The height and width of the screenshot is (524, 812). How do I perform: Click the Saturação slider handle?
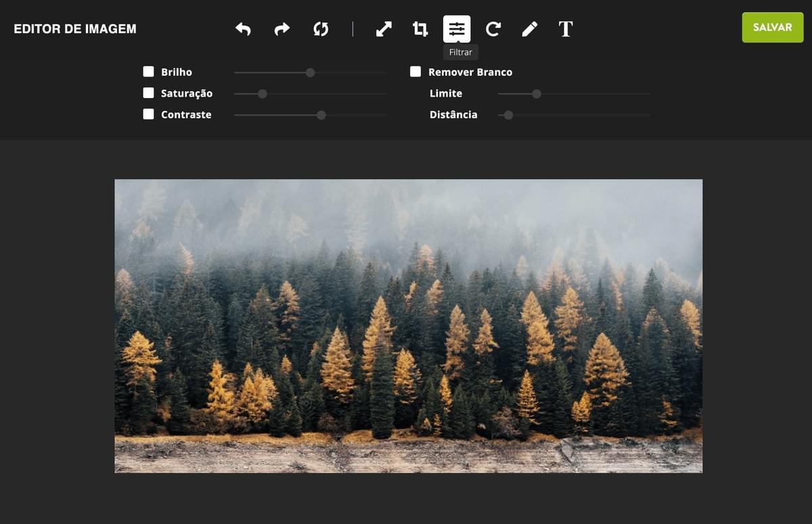point(263,94)
